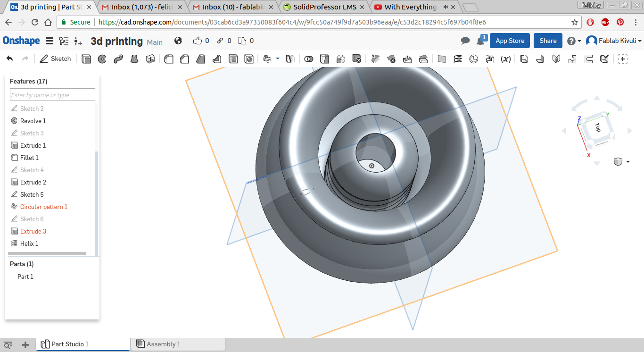The height and width of the screenshot is (352, 644).
Task: Select the Revolve tool in the toolbar
Action: click(102, 59)
